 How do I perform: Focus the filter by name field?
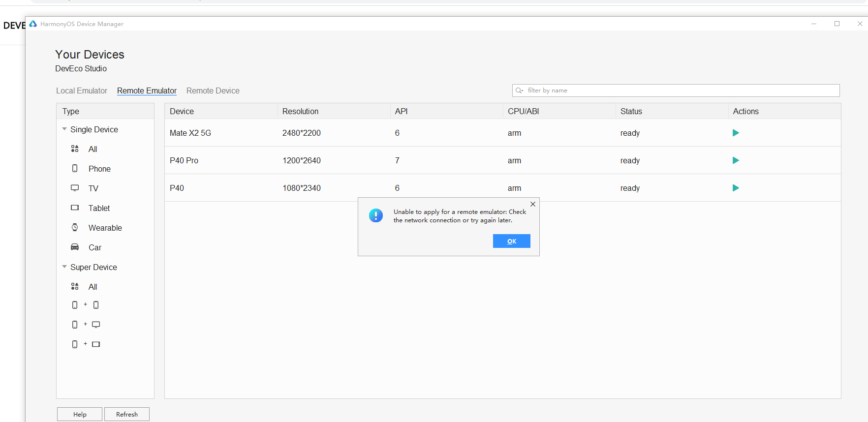676,90
